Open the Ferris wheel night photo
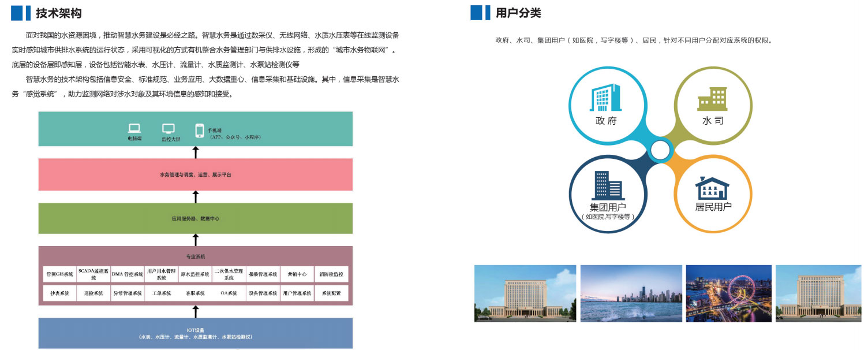 coord(728,293)
